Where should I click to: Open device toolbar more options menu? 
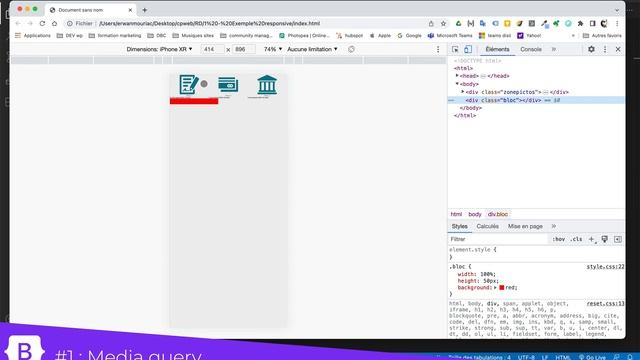coord(438,49)
